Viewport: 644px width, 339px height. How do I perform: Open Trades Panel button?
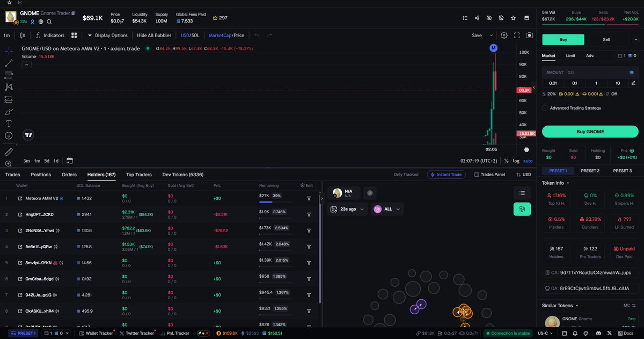coord(489,175)
